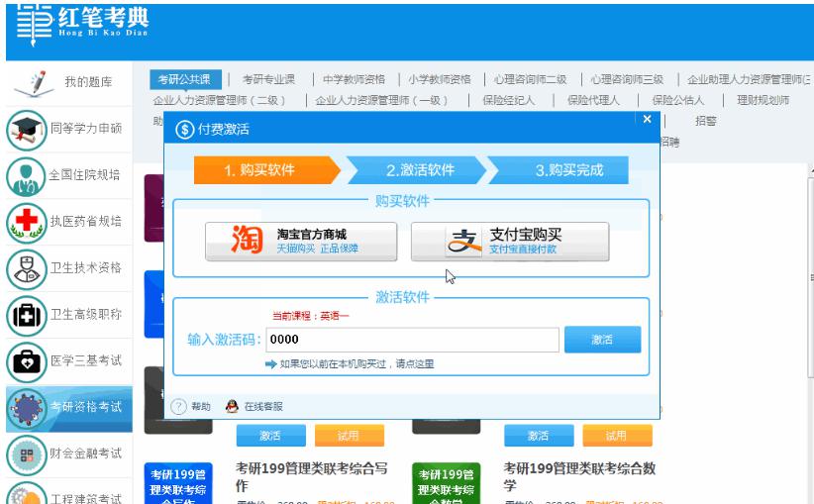Select the 考研公共课 tab
This screenshot has height=504, width=814.
tap(185, 79)
